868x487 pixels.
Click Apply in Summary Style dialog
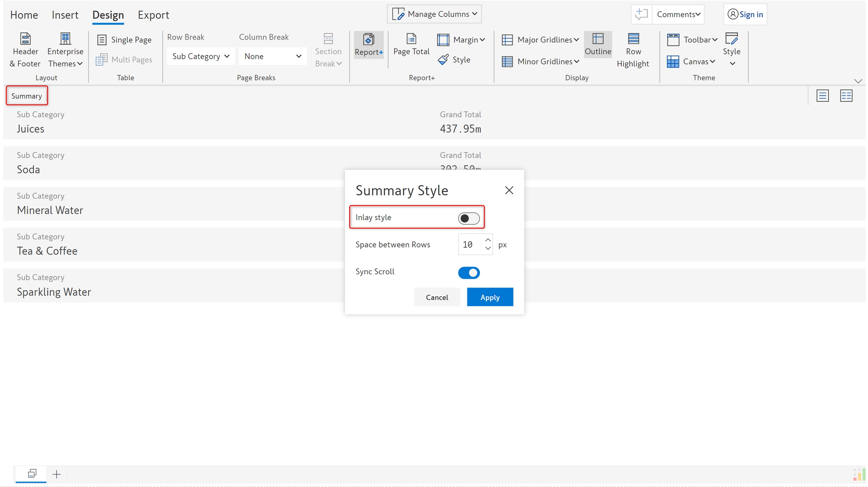(490, 297)
